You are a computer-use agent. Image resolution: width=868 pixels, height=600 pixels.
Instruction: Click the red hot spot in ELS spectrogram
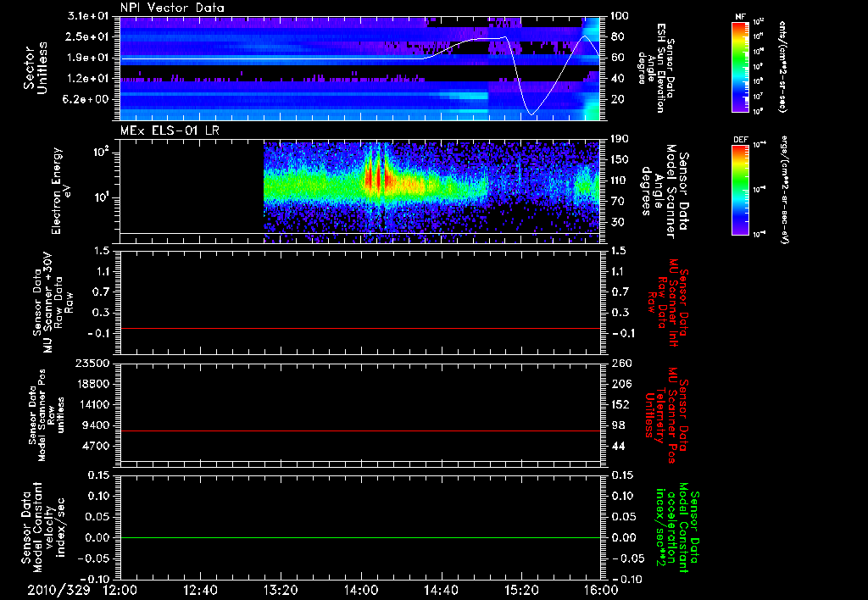tap(378, 177)
